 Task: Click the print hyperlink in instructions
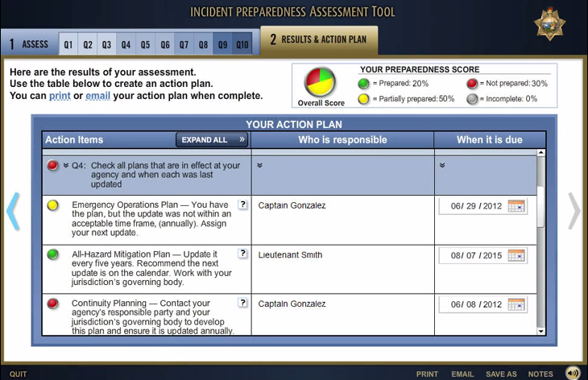(x=60, y=96)
